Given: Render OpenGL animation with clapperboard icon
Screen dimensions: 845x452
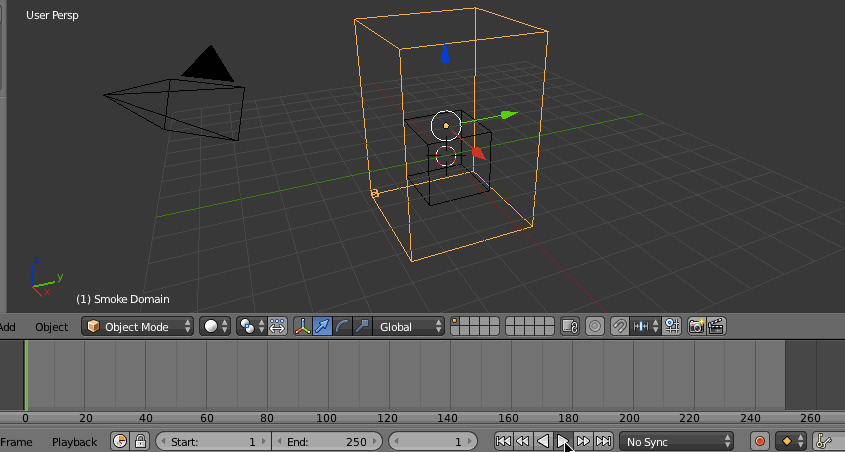Looking at the screenshot, I should [716, 326].
